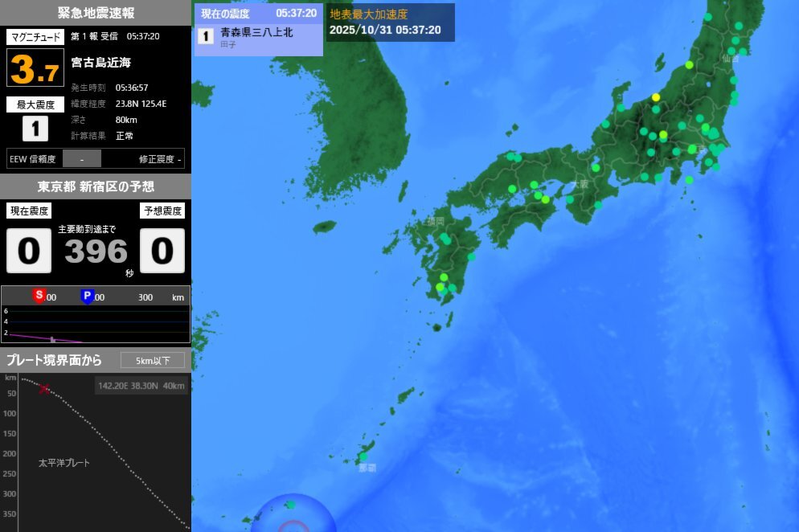Viewport: 799px width, 532px height.
Task: Click the 大阪 city label on map
Action: (580, 185)
